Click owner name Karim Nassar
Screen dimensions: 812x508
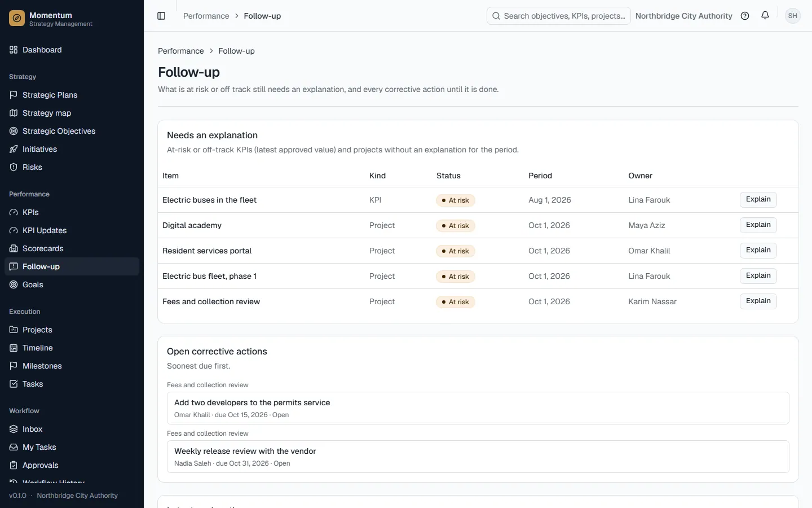coord(652,301)
